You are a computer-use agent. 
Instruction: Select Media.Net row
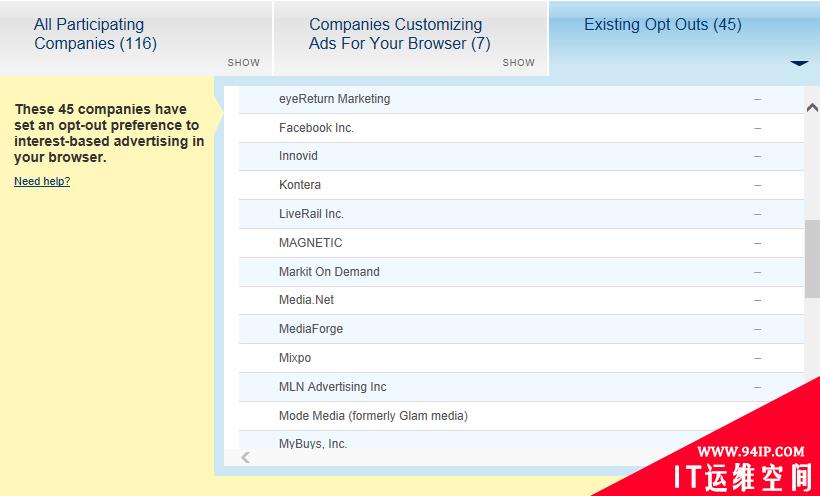[521, 300]
